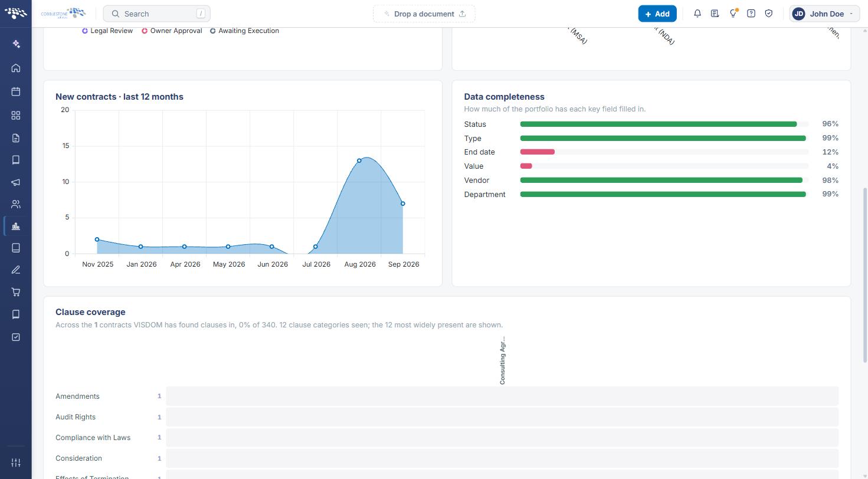Open the four-square grid dashboard icon
This screenshot has width=868, height=479.
pyautogui.click(x=16, y=116)
